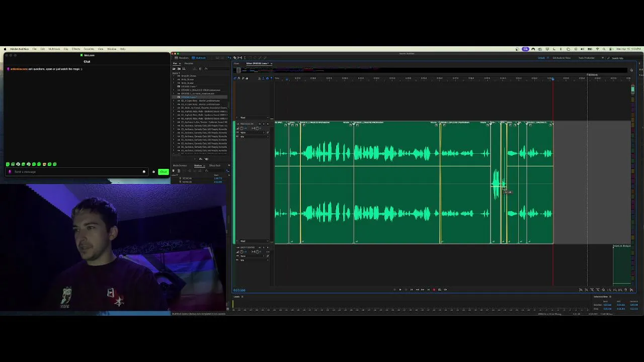Select the Slip tool
Image resolution: width=644 pixels, height=362 pixels.
coord(240,58)
